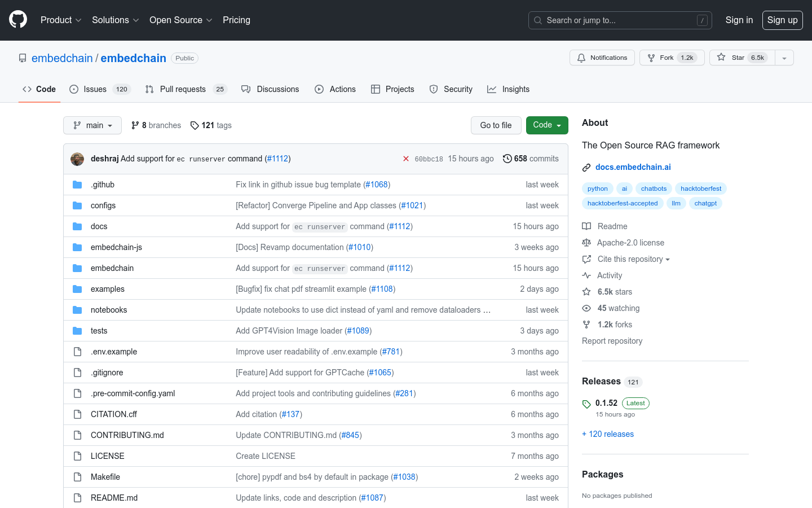Click the tests folder icon

pos(77,331)
